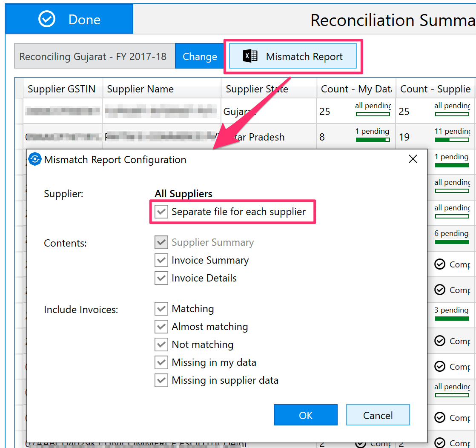Toggle the Invoice Details checkbox

click(161, 278)
